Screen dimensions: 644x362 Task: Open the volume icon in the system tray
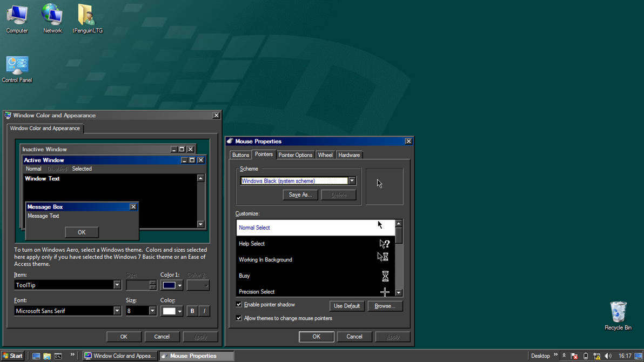608,356
